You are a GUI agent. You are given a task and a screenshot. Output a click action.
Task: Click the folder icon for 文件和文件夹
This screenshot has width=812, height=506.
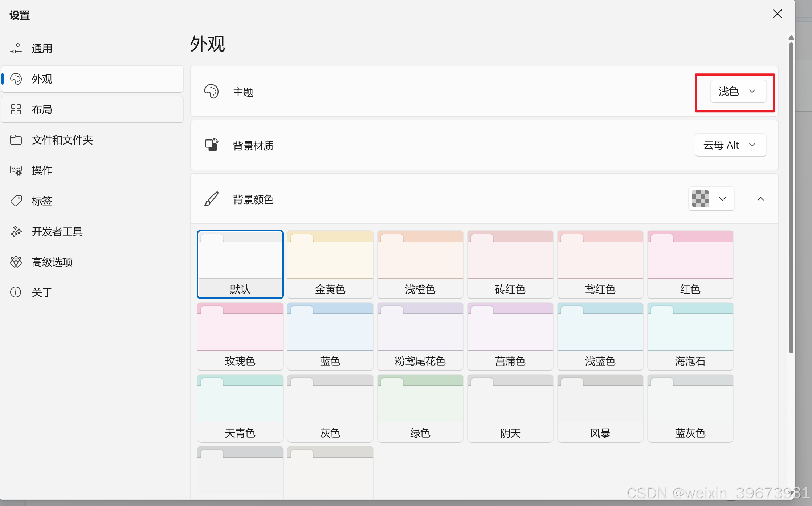pos(16,140)
